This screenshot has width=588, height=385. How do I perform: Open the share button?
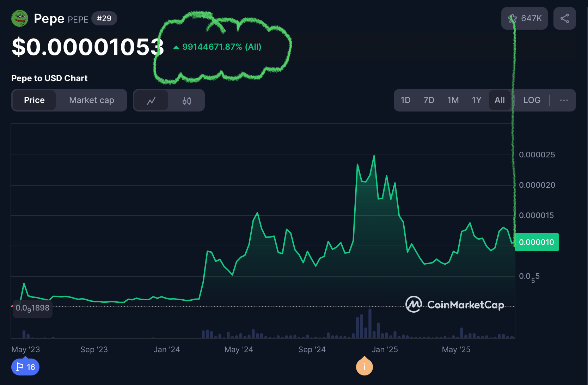(x=565, y=18)
